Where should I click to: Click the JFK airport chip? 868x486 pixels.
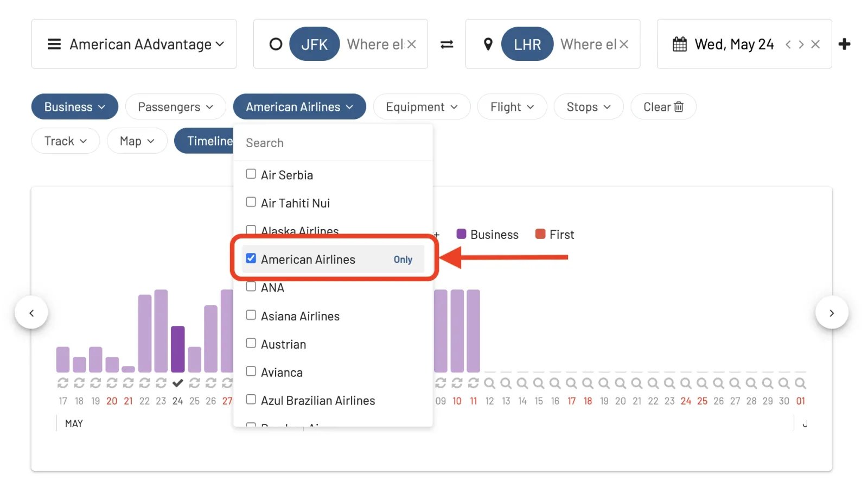pos(315,44)
